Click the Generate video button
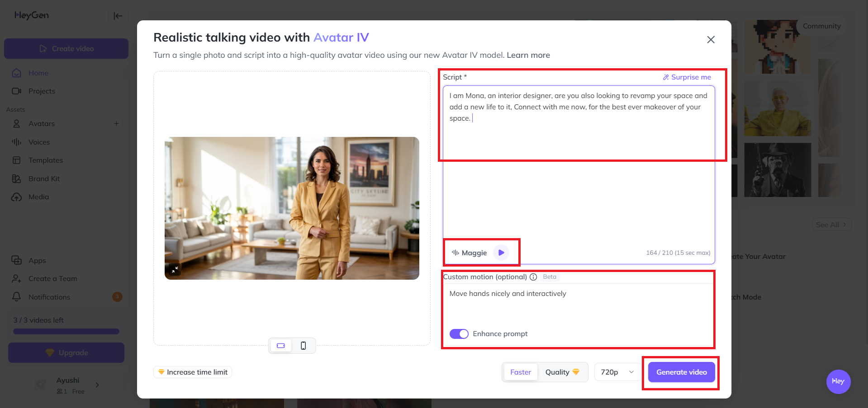868x408 pixels. 682,372
